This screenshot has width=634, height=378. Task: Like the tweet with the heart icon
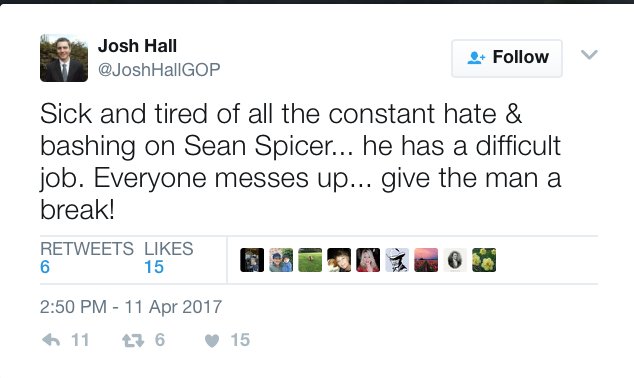click(212, 341)
